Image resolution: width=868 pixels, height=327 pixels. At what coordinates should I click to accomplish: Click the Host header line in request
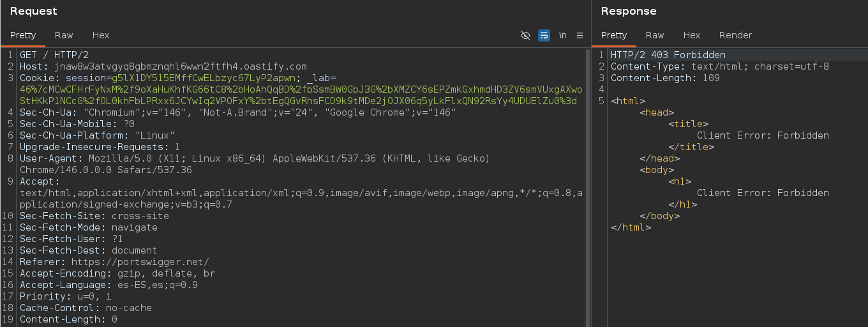click(x=163, y=66)
